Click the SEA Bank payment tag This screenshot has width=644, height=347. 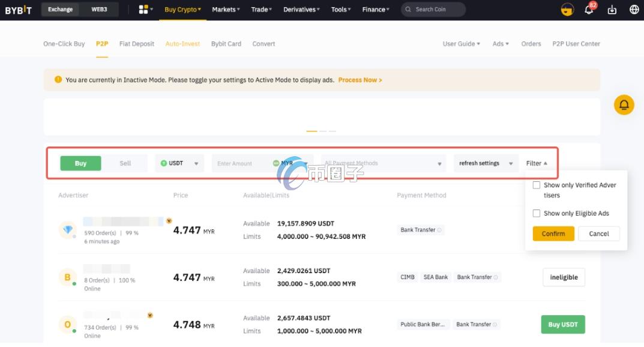coord(436,277)
